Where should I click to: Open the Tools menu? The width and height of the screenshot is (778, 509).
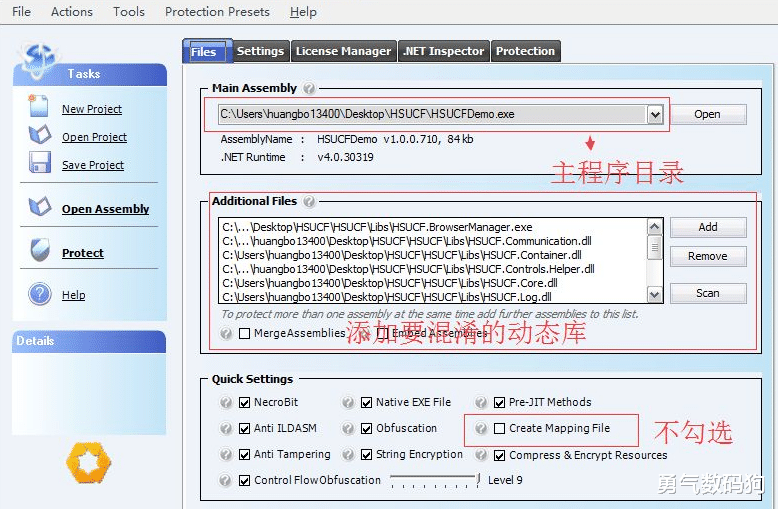click(129, 11)
